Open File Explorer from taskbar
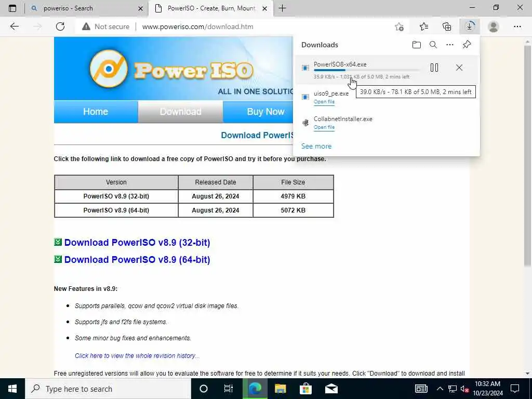The image size is (532, 399). tap(280, 389)
